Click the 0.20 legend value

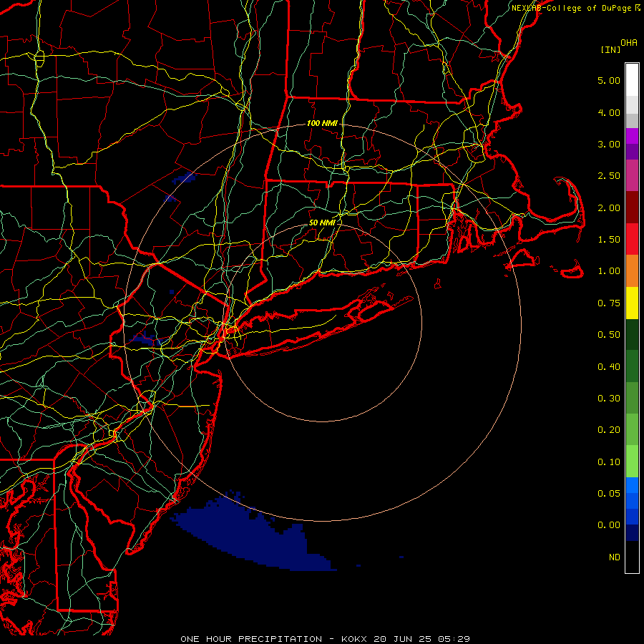pos(609,430)
